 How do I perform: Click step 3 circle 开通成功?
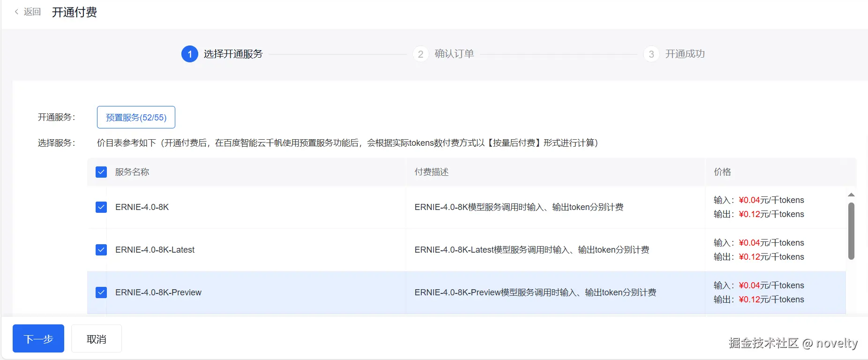[x=651, y=54]
